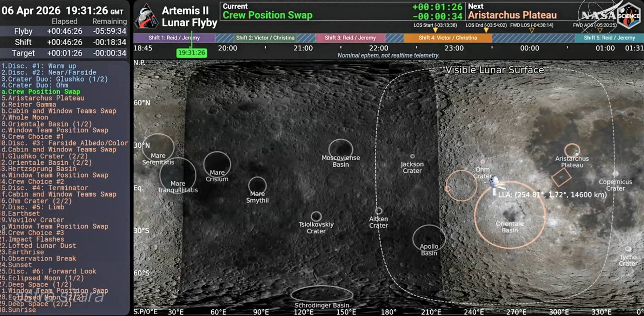Screen dimensions: 644x316
Task: Select 'Disc. #4: Terminator' list item
Action: [x=44, y=188]
